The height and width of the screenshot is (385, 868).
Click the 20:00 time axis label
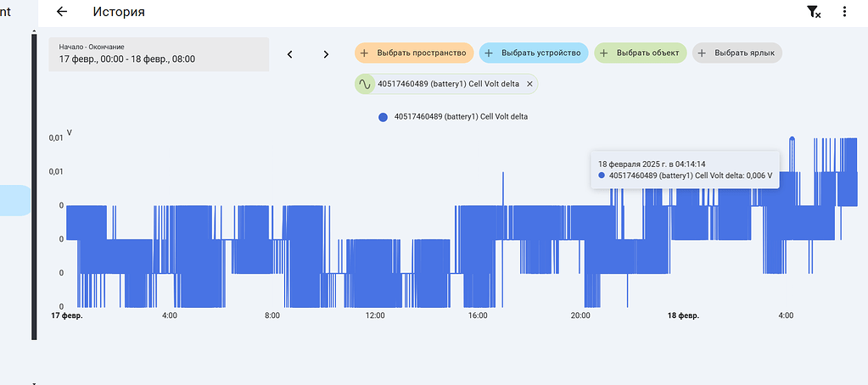point(580,315)
